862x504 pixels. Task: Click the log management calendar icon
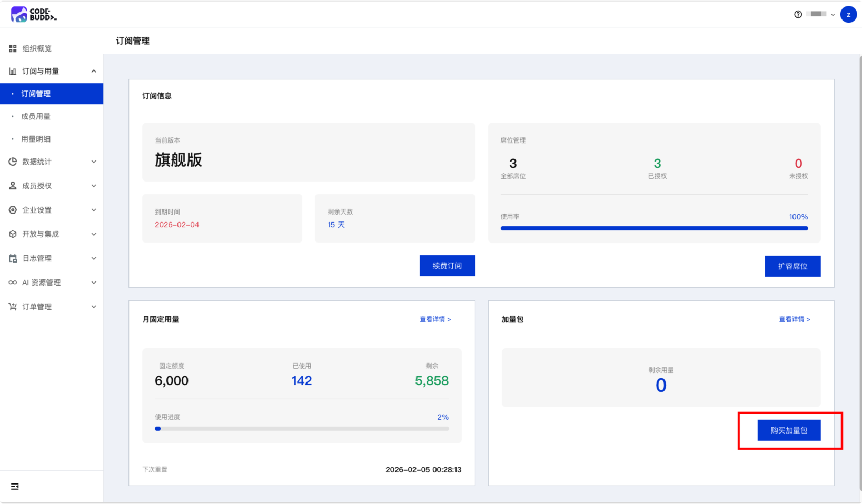point(13,258)
